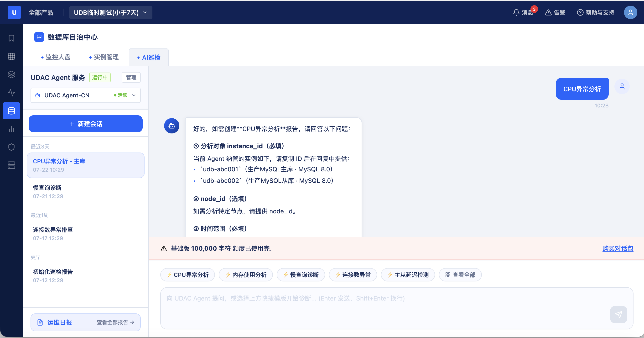Open the layers sidebar icon

click(11, 74)
